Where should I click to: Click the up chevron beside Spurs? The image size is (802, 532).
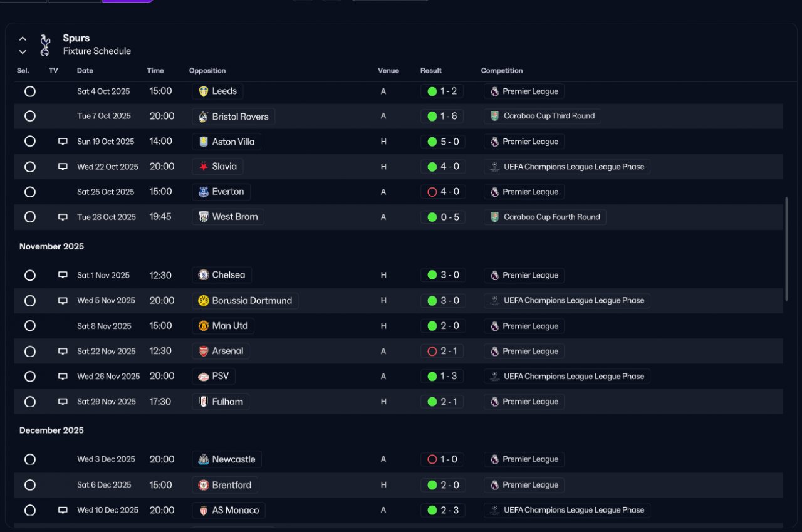pos(23,39)
